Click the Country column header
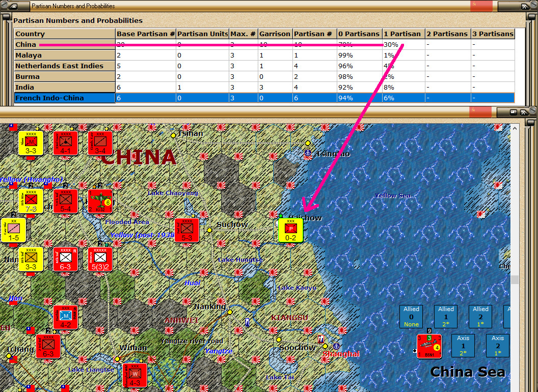Image resolution: width=538 pixels, height=392 pixels. [x=65, y=34]
